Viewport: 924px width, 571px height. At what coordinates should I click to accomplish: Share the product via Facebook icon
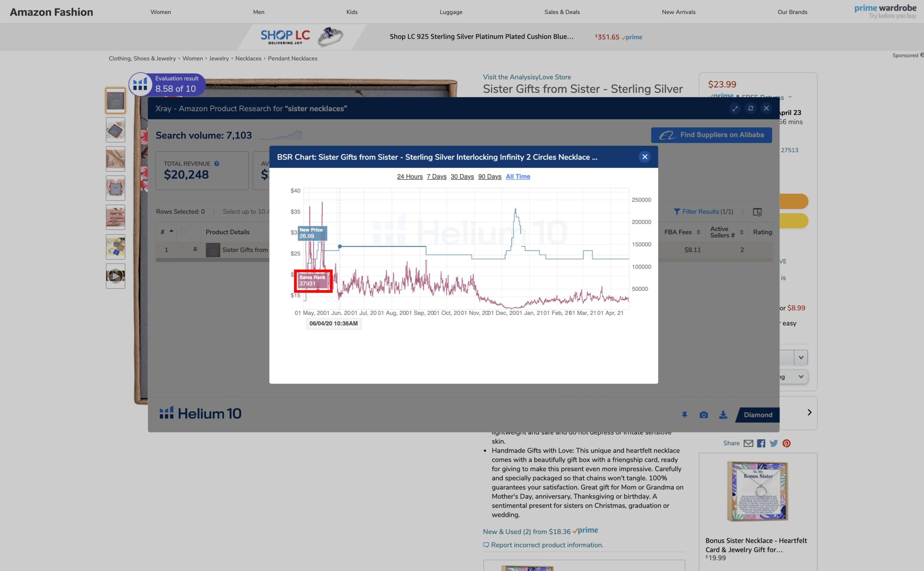point(761,443)
